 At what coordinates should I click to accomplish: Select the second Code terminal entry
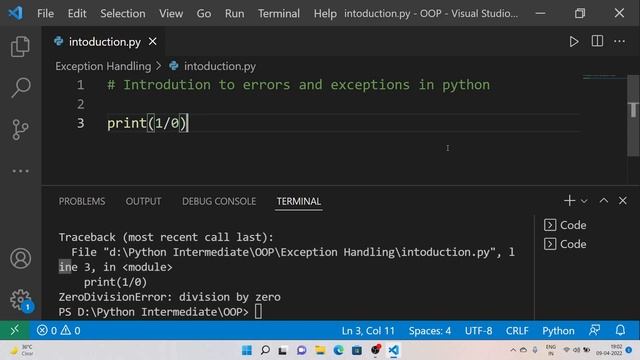coord(565,244)
